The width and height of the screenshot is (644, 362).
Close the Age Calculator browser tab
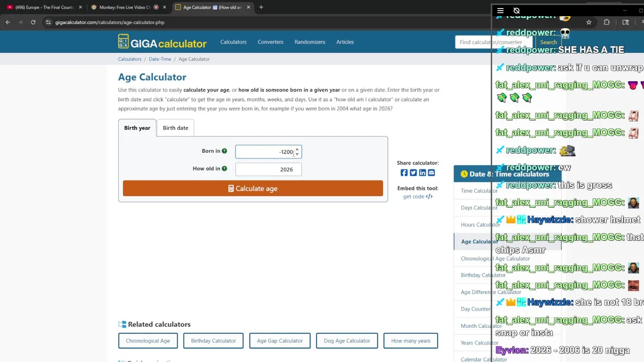[248, 7]
